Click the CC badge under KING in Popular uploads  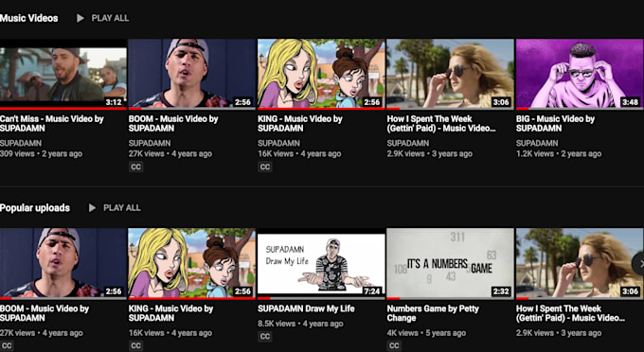click(x=136, y=345)
